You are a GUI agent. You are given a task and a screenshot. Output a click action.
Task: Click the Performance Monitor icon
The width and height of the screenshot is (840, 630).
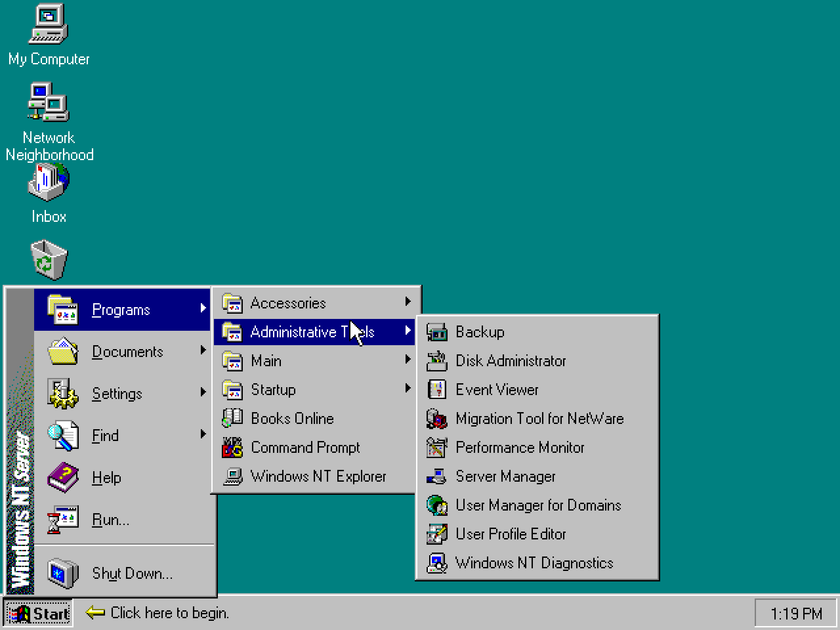click(437, 448)
